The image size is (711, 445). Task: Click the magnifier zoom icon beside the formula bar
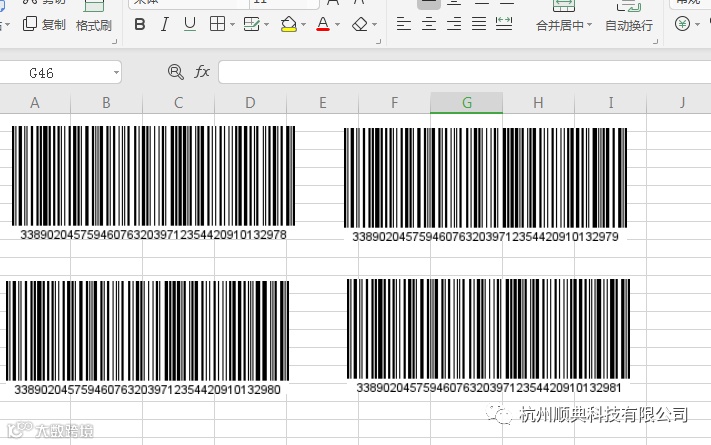[x=175, y=72]
